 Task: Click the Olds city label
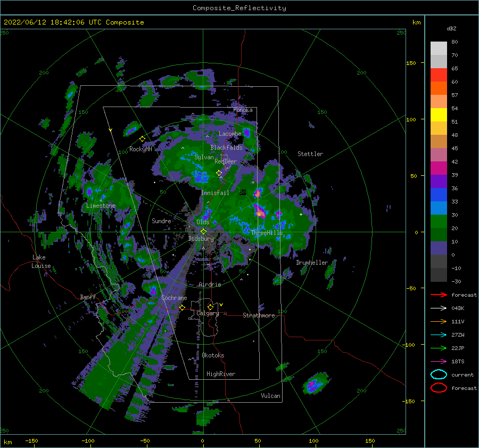[x=203, y=222]
